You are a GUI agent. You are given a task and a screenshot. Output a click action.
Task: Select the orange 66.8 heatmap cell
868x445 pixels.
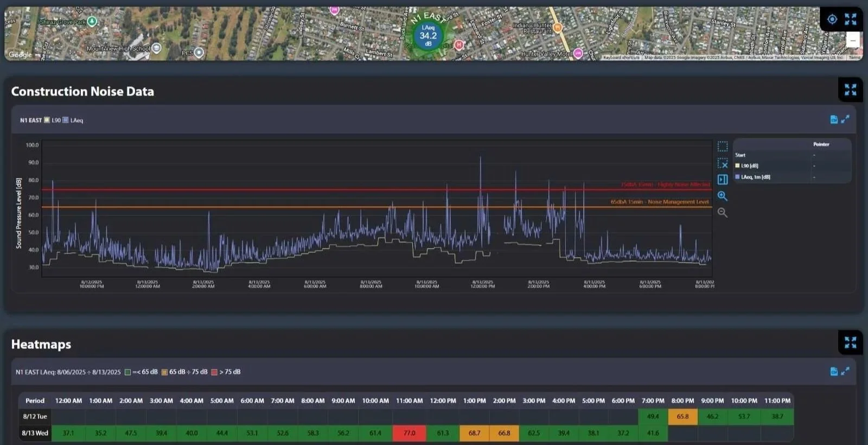(504, 433)
